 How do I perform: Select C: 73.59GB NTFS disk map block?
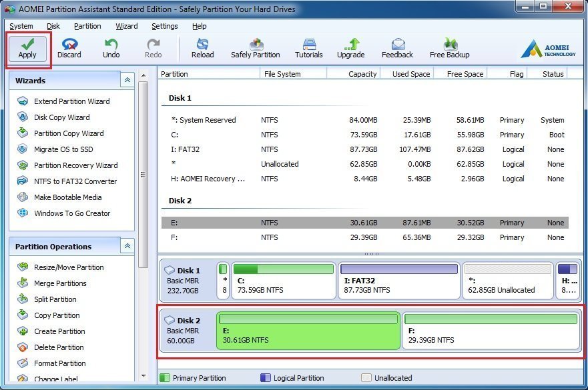click(284, 280)
